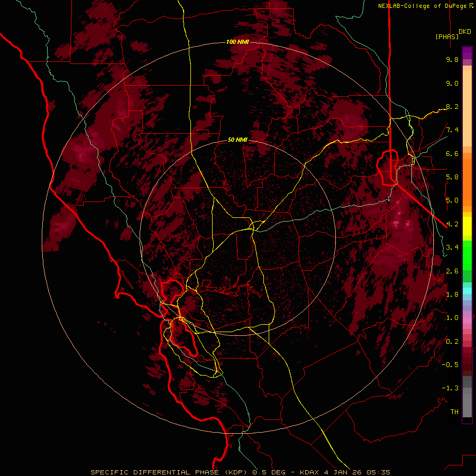Screen dimensions: 476x476
Task: Click the 0.2 color scale value
Action: tap(452, 342)
